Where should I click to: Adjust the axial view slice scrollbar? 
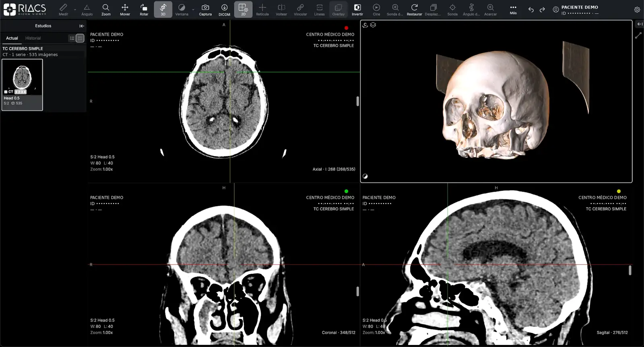click(357, 101)
